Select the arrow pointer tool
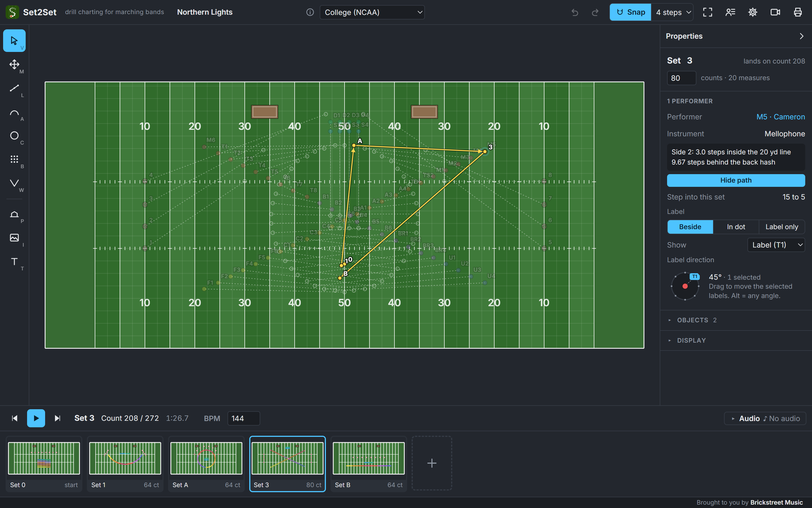Viewport: 812px width, 508px height. pos(14,41)
